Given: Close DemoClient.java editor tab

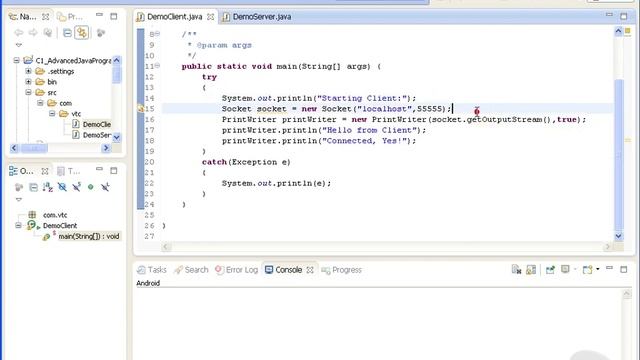Looking at the screenshot, I should pyautogui.click(x=211, y=17).
